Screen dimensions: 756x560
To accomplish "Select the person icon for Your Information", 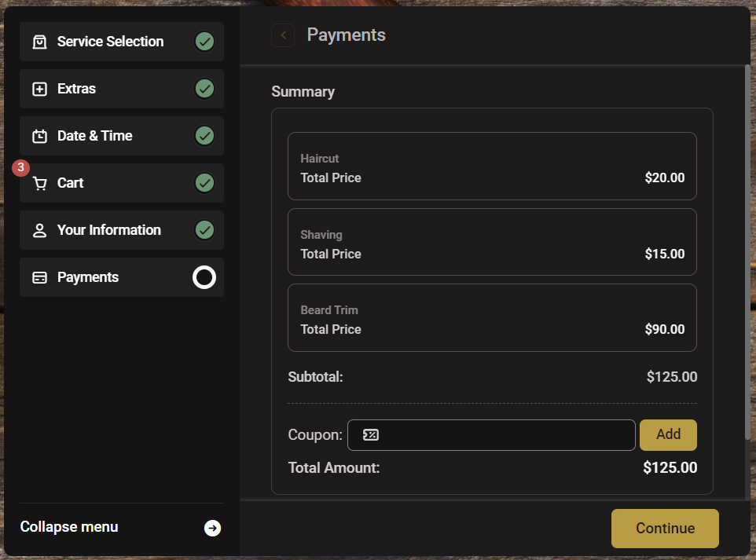I will (39, 230).
